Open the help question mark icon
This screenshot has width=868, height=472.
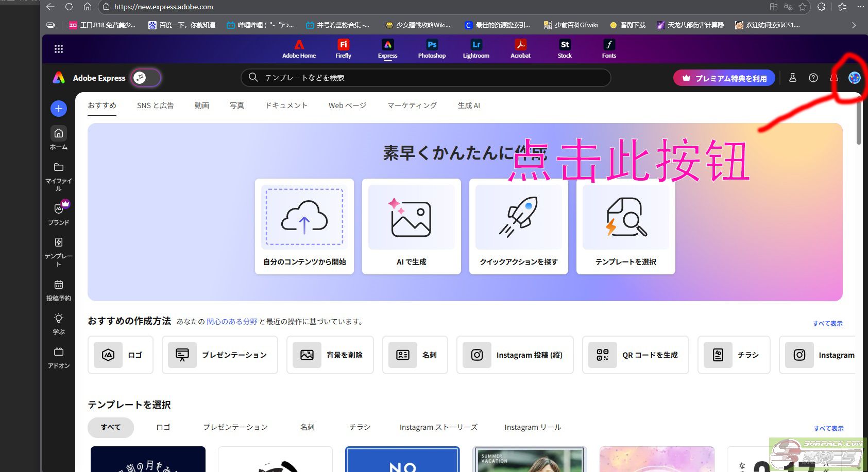813,78
